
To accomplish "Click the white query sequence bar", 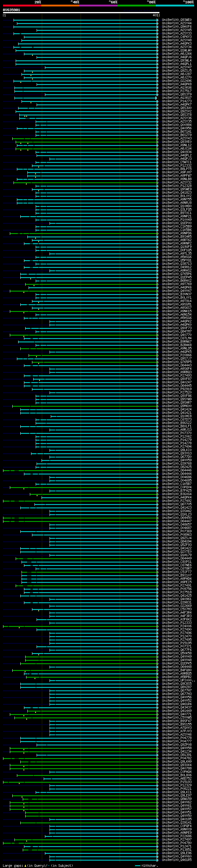I will (81, 13).
